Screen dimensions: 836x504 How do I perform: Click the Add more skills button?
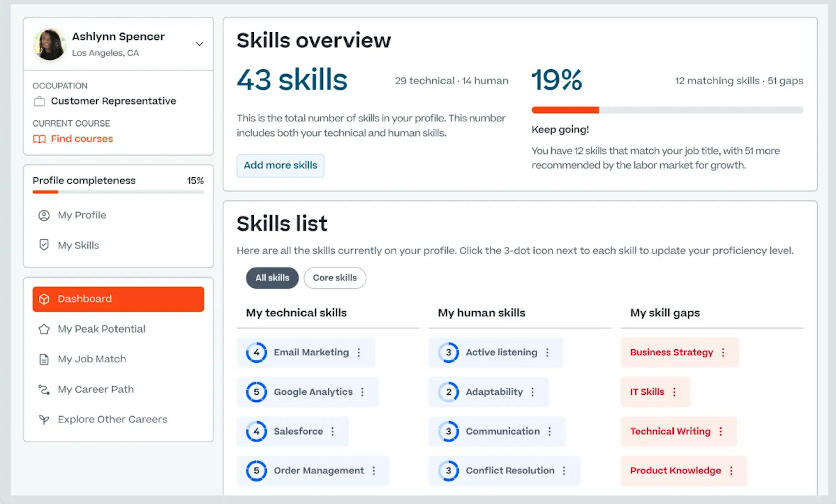(x=280, y=165)
